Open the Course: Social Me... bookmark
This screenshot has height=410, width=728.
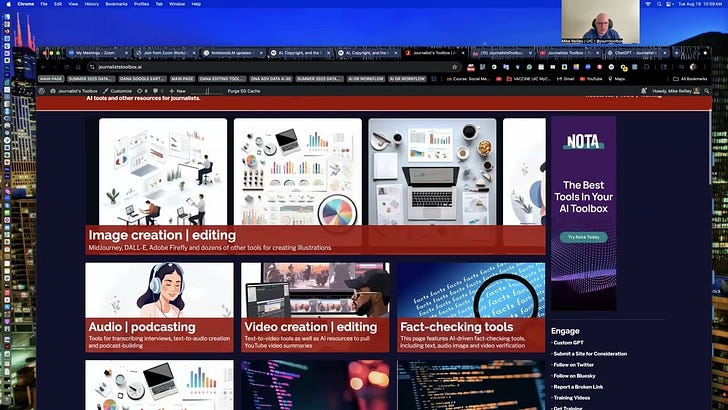pyautogui.click(x=468, y=79)
